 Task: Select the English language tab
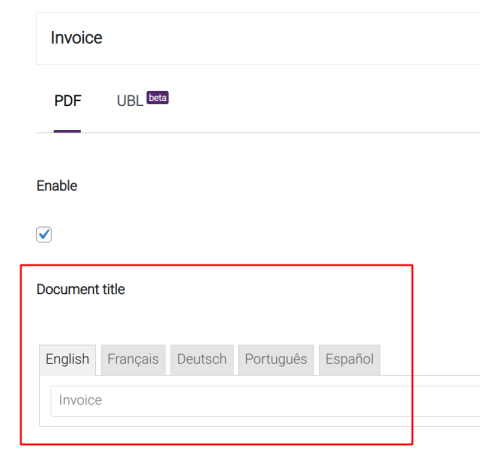tap(67, 360)
